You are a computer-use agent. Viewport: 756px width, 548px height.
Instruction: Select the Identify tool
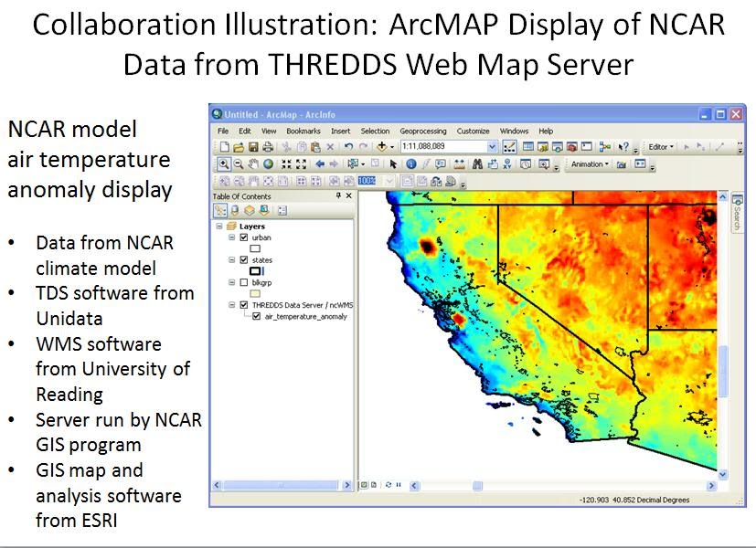point(411,164)
